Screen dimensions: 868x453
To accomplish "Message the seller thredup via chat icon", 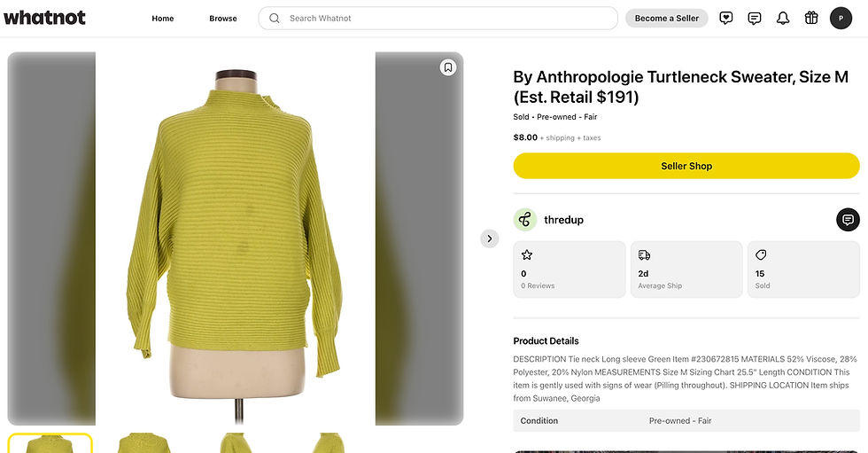I will pyautogui.click(x=848, y=220).
